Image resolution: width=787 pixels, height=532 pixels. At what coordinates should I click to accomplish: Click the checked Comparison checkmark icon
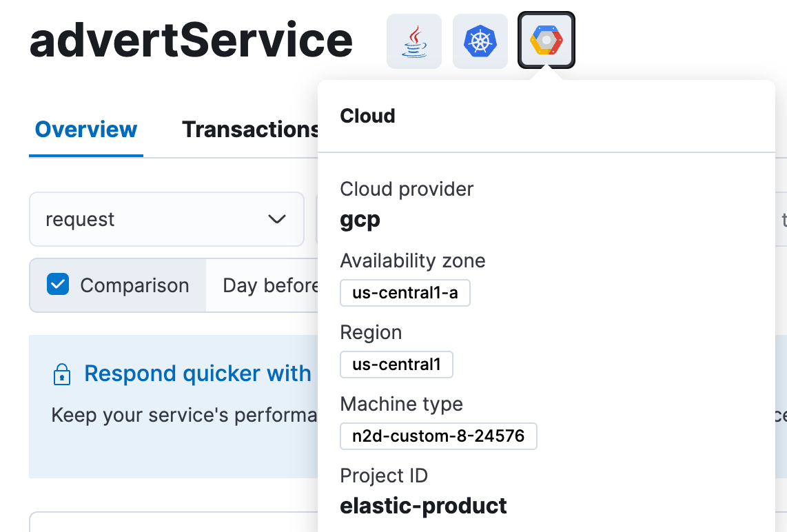coord(58,285)
